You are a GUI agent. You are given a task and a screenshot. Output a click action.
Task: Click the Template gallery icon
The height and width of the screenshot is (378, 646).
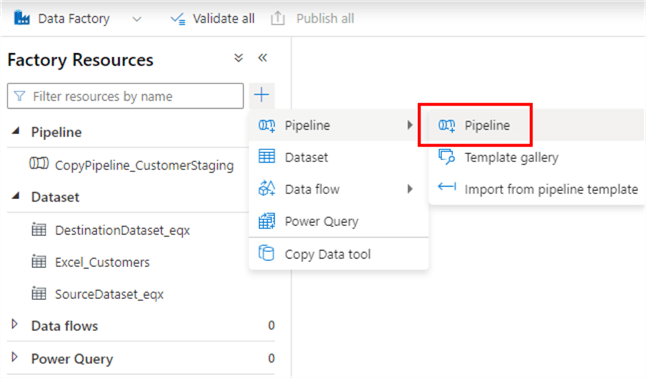[447, 157]
